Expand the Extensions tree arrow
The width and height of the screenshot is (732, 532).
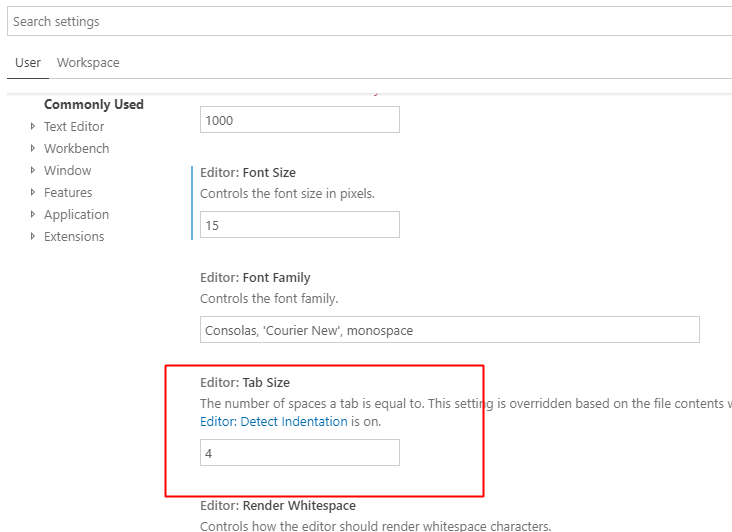tap(33, 236)
